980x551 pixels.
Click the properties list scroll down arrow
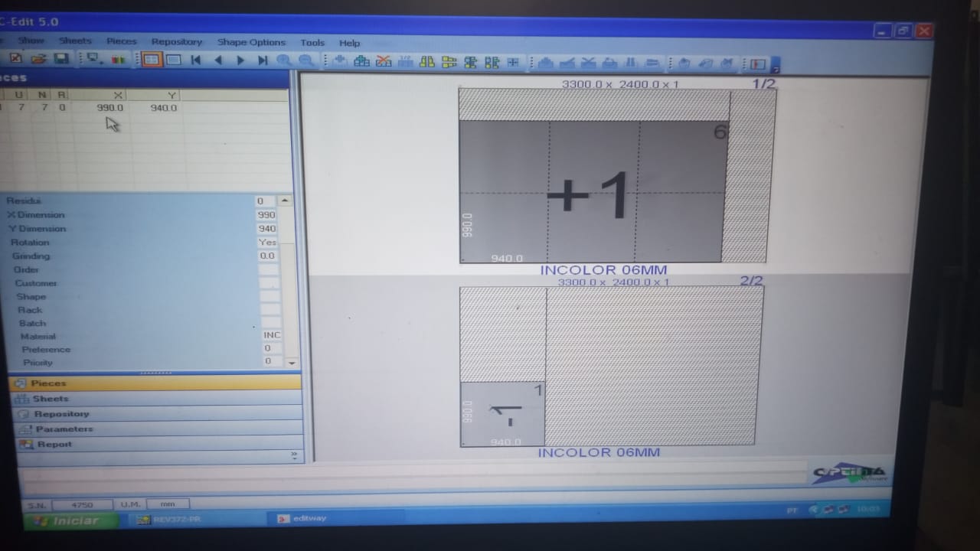tap(290, 363)
